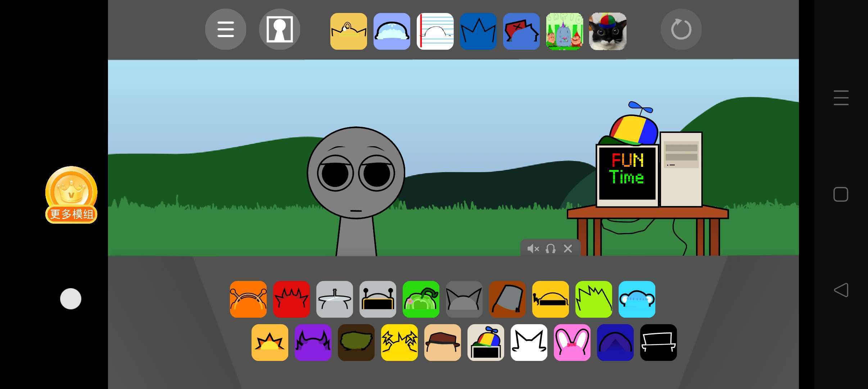Pick the propeller cap character icon
This screenshot has width=868, height=389.
tap(486, 343)
